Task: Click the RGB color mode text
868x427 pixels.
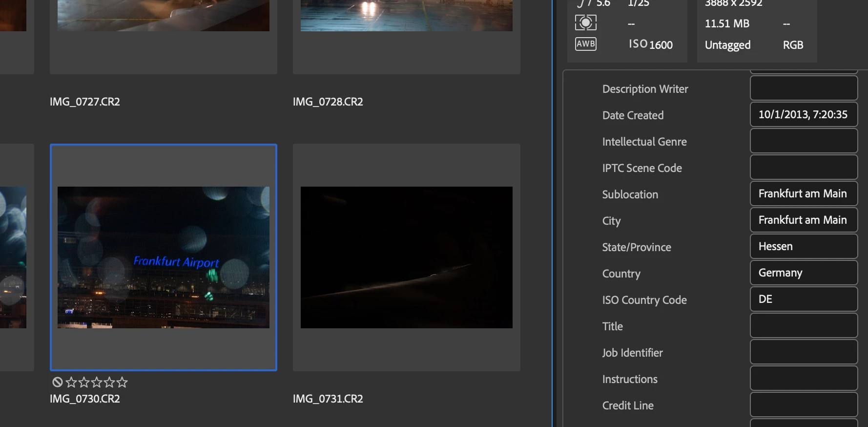Action: [x=793, y=45]
